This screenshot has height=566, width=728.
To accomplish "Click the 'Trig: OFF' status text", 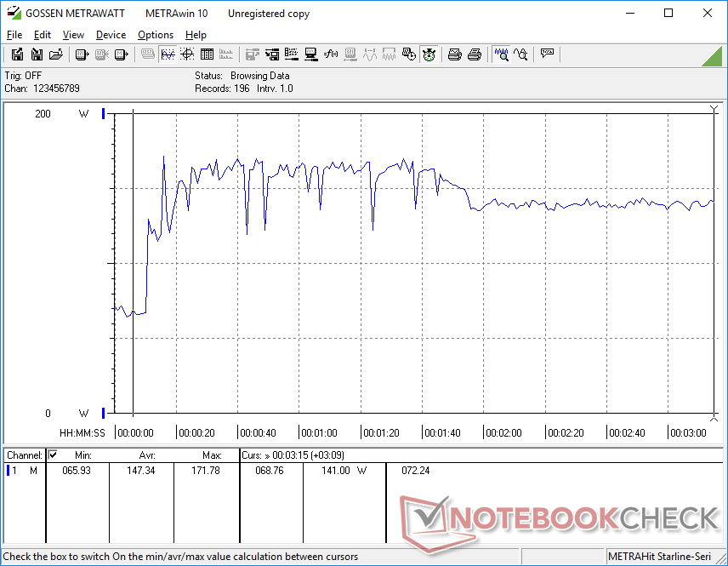I will 23,75.
